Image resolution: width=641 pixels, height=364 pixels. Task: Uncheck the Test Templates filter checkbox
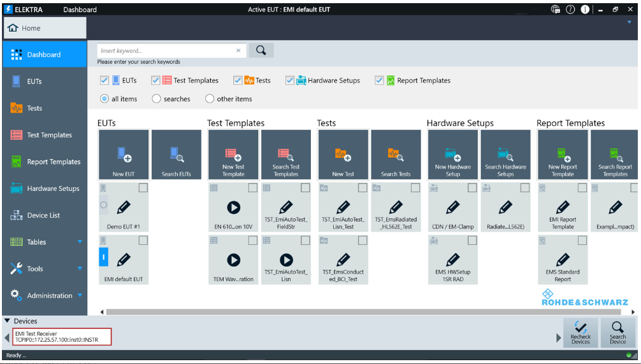click(155, 80)
